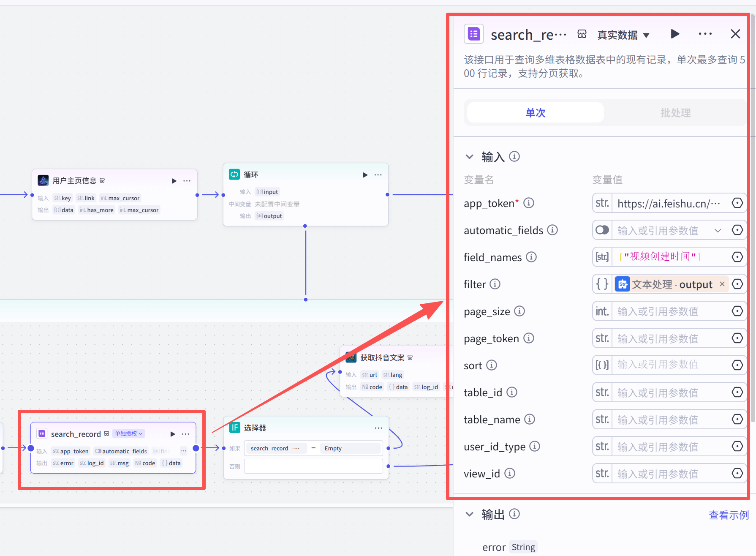Click info icon beside page_size
The width and height of the screenshot is (756, 556).
click(x=519, y=311)
